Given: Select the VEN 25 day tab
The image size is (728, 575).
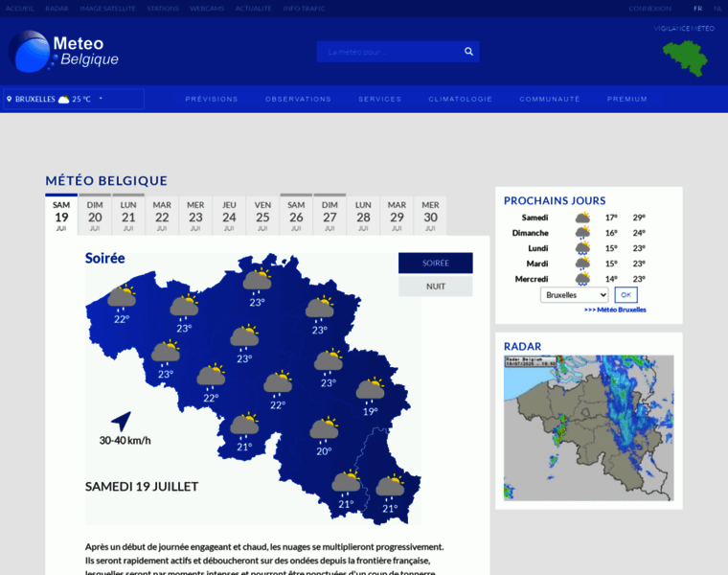Looking at the screenshot, I should (x=262, y=216).
